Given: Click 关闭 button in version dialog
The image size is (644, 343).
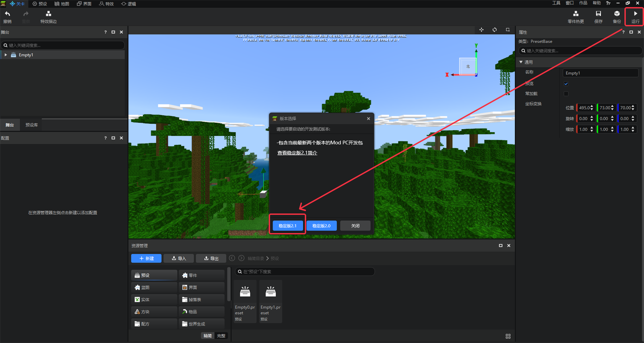Looking at the screenshot, I should pos(355,226).
